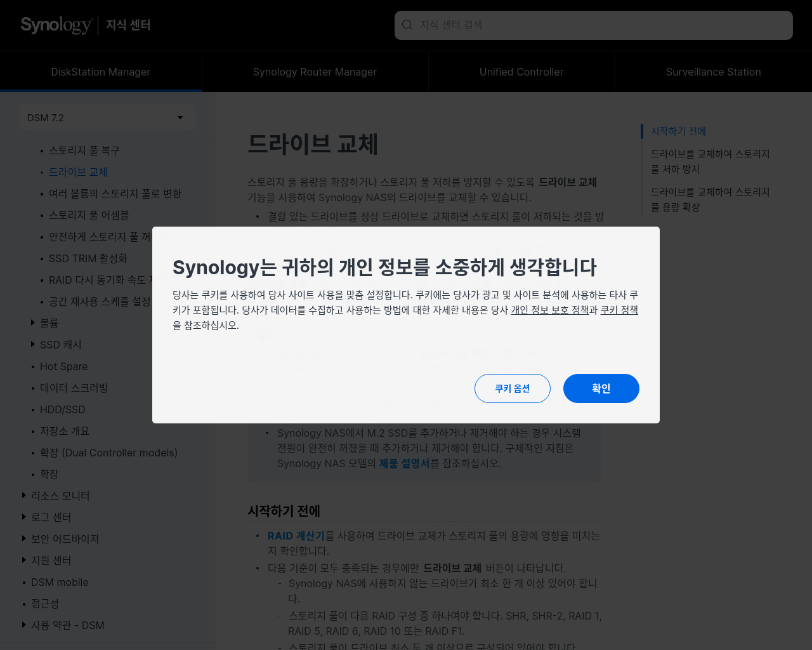Open the RAID 계산기 link
This screenshot has width=812, height=650.
click(296, 536)
